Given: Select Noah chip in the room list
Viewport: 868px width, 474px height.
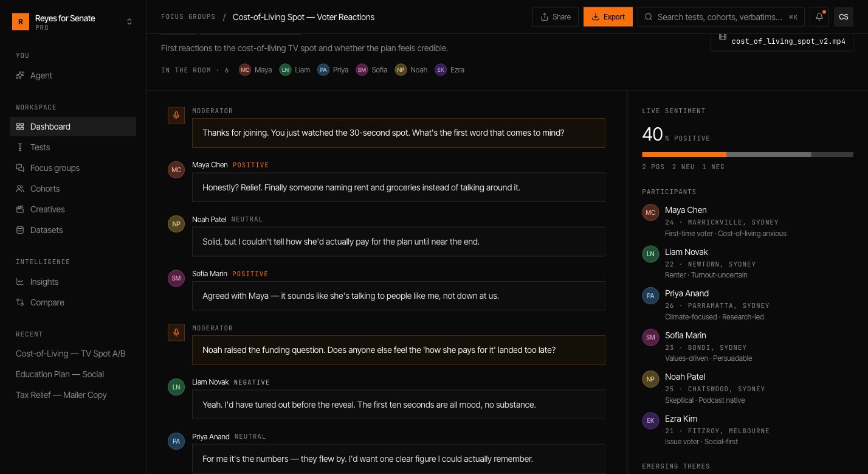Looking at the screenshot, I should pos(412,70).
